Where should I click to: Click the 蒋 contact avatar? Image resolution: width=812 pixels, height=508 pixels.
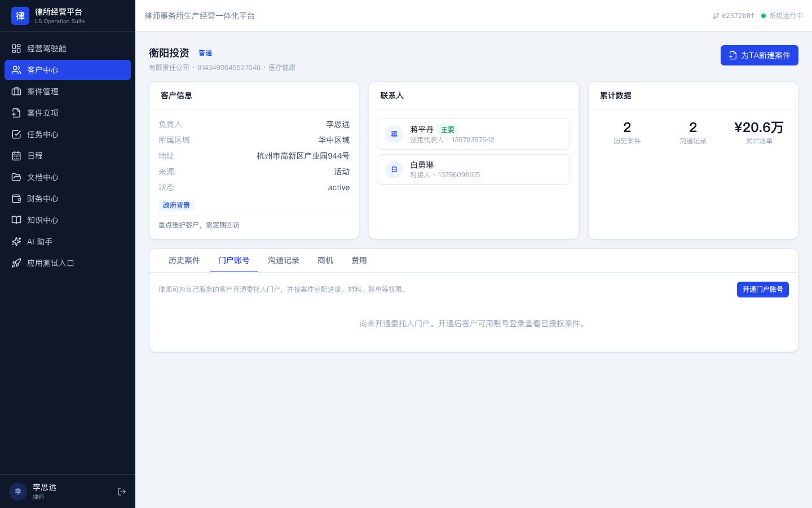[x=394, y=134]
